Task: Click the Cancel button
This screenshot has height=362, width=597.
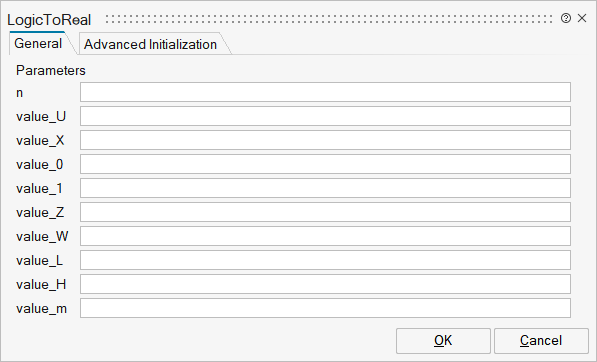Action: 541,341
